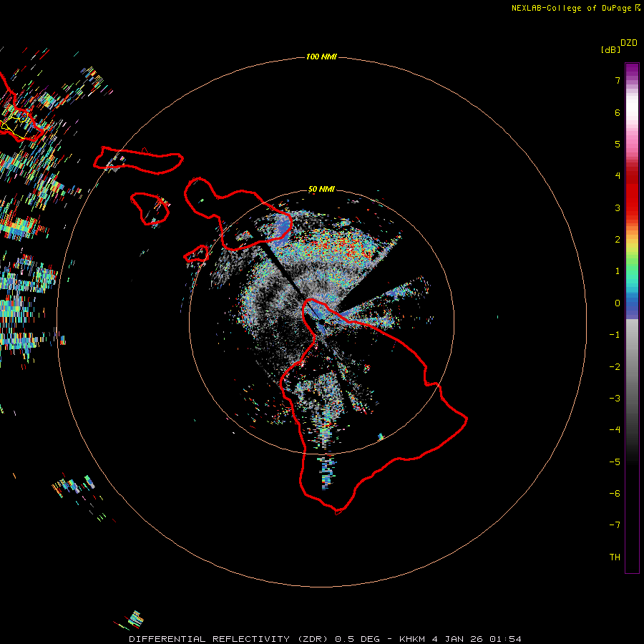Click the blue band near 0 dB
644x644 pixels.
click(x=632, y=306)
